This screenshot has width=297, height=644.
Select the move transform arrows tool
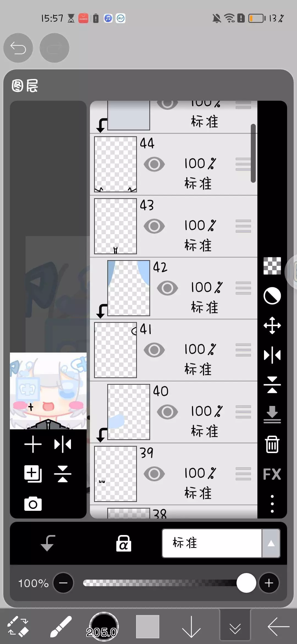(272, 326)
